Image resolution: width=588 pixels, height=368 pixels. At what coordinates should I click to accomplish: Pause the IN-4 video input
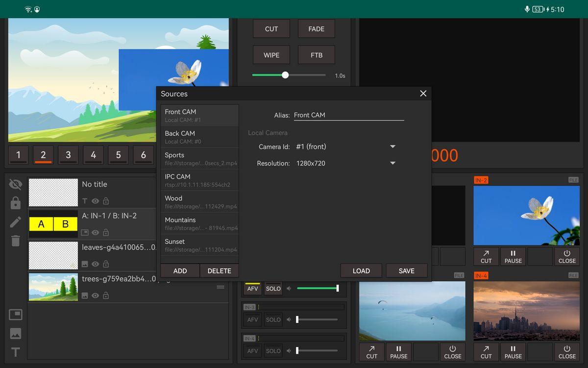click(x=513, y=352)
